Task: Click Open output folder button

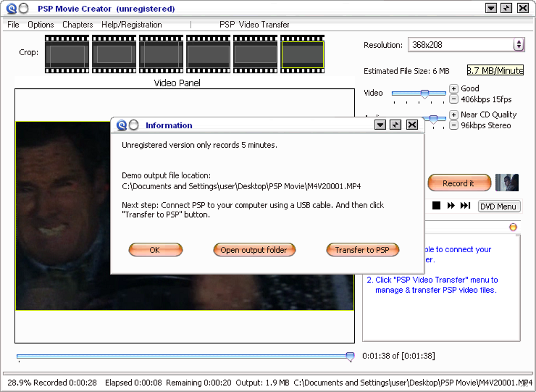Action: click(254, 250)
